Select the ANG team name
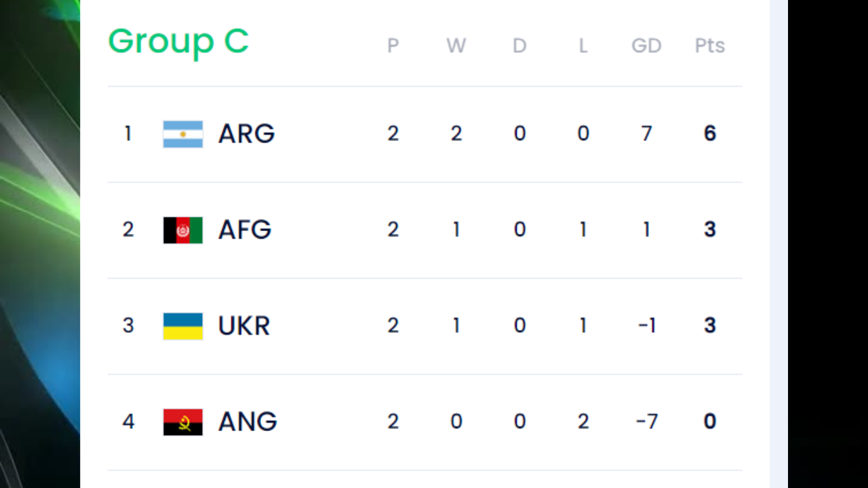The height and width of the screenshot is (488, 868). pos(248,422)
